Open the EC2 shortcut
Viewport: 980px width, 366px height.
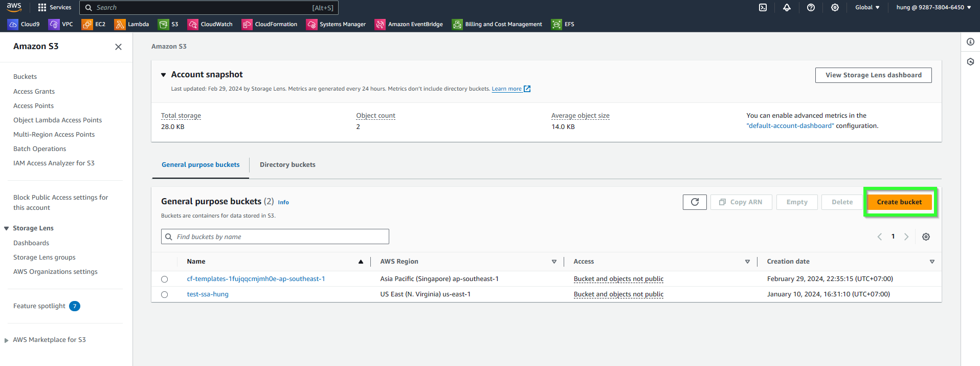click(x=94, y=24)
